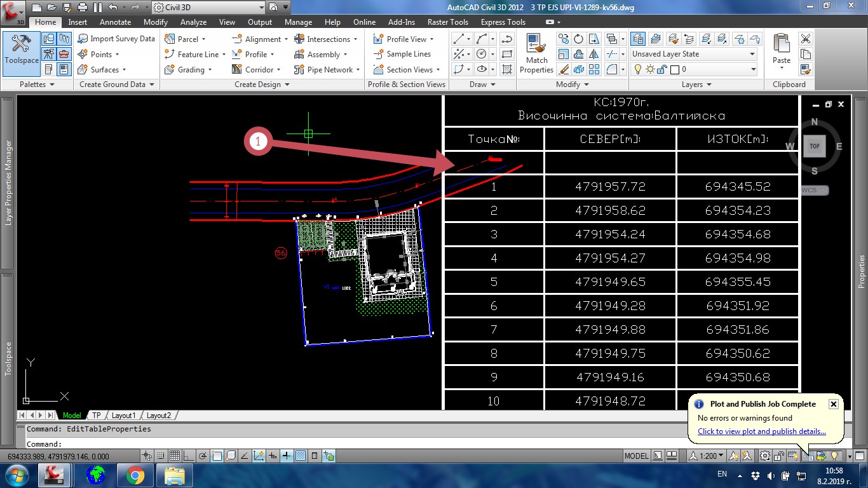Click the Match Properties tool
Screen dimensions: 868x488
[537, 54]
